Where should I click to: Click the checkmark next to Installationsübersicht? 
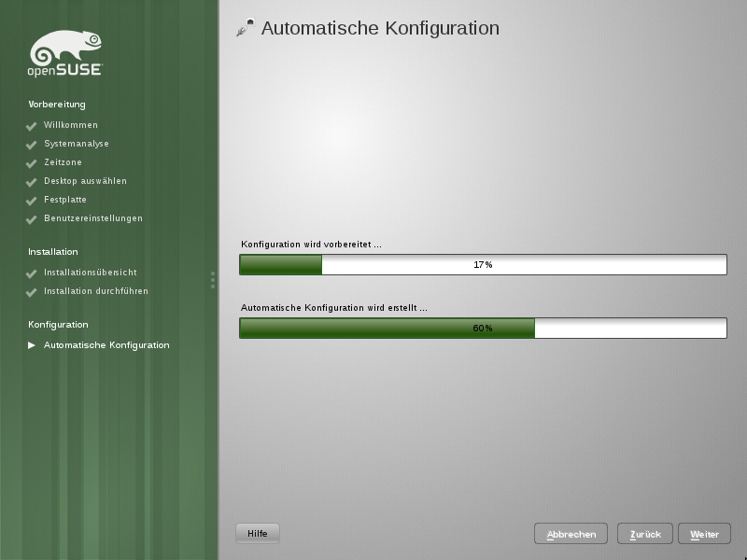pyautogui.click(x=32, y=273)
